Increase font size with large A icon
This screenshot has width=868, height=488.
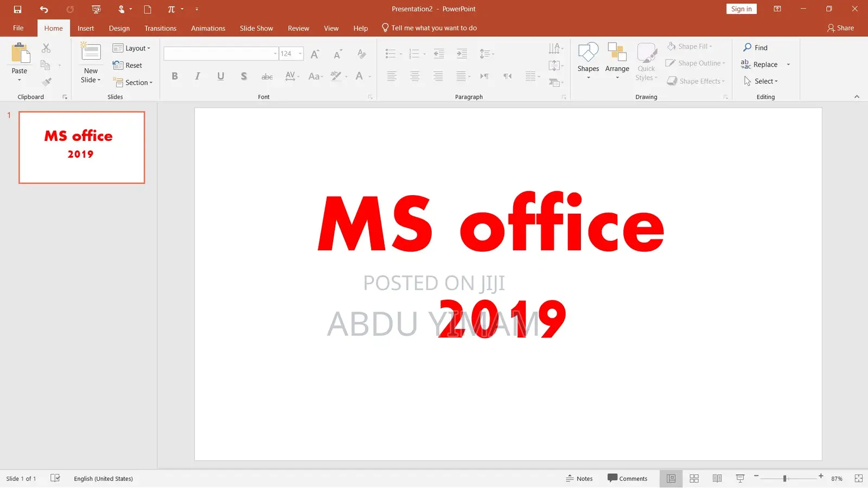[x=315, y=54]
